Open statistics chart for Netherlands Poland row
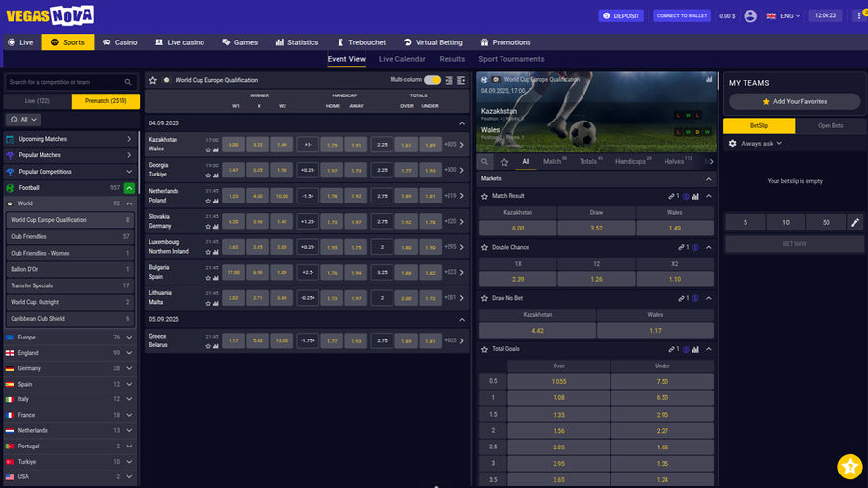The height and width of the screenshot is (488, 868). point(215,201)
